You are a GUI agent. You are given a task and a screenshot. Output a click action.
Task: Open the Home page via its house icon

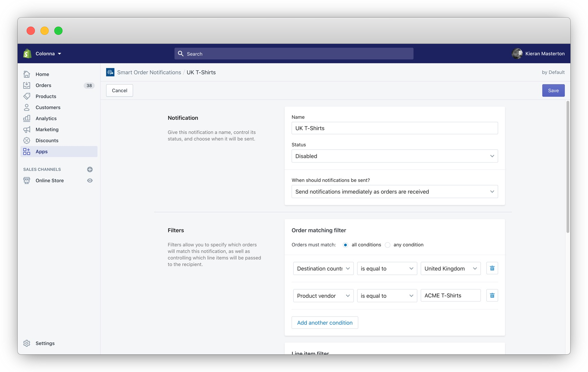pos(27,74)
